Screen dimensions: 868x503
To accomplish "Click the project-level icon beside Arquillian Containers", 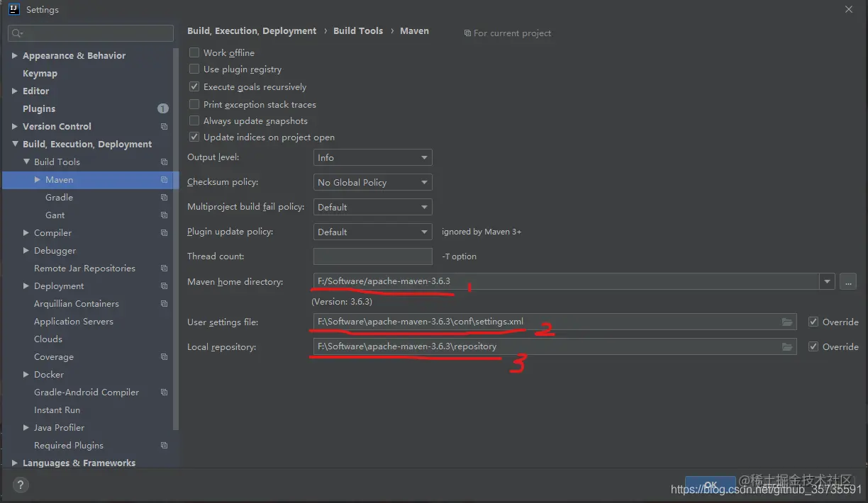I will point(165,304).
